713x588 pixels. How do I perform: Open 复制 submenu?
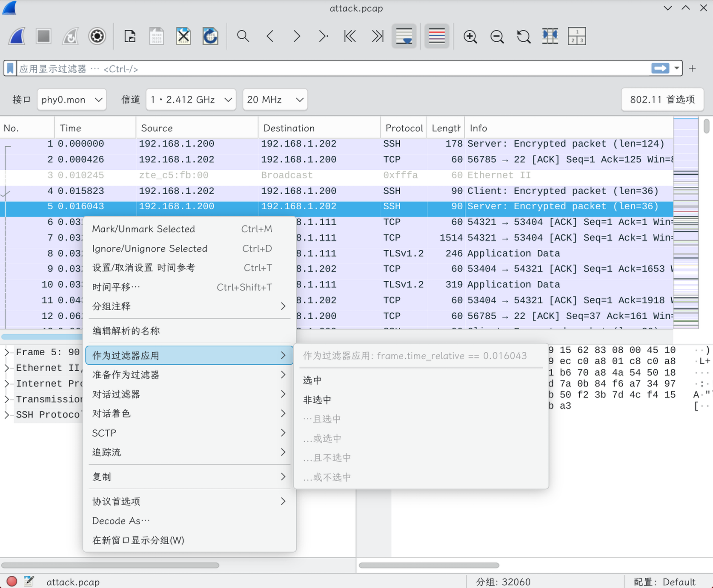click(189, 477)
